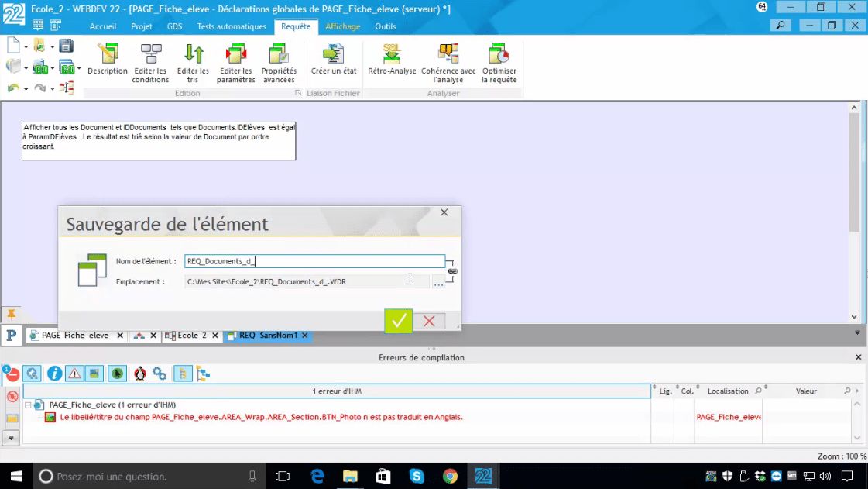Open the Accueil ribbon tab
The height and width of the screenshot is (489, 868).
103,26
